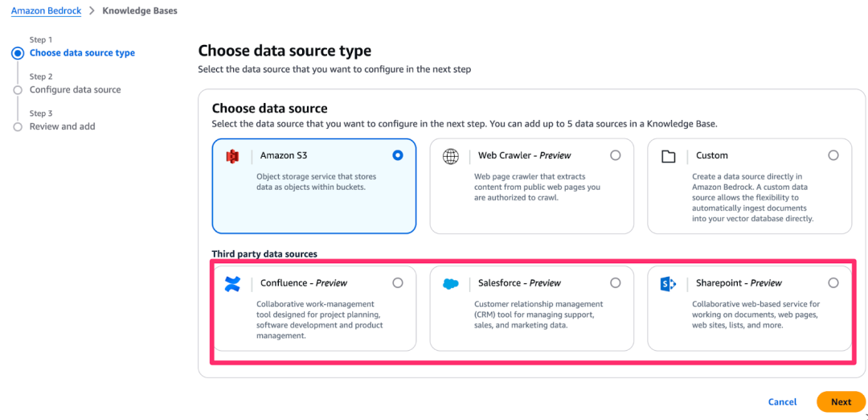This screenshot has height=420, width=868.
Task: Go to Step 3 Review and add
Action: pyautogui.click(x=62, y=127)
